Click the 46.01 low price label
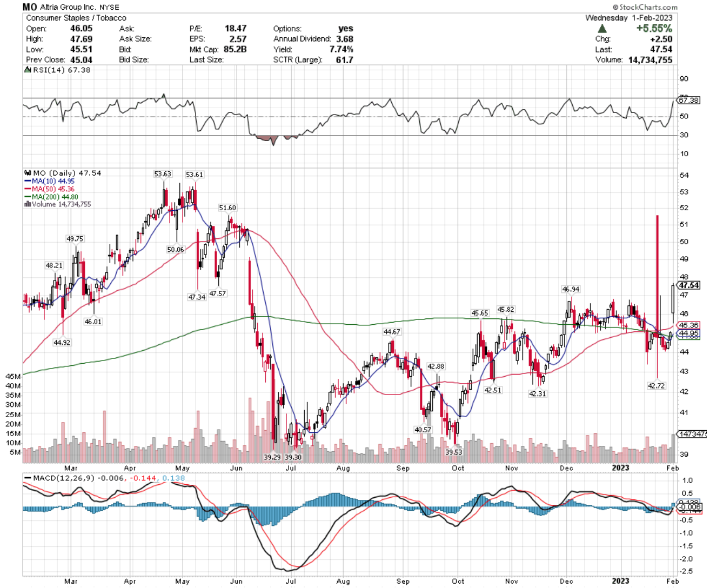 click(93, 321)
